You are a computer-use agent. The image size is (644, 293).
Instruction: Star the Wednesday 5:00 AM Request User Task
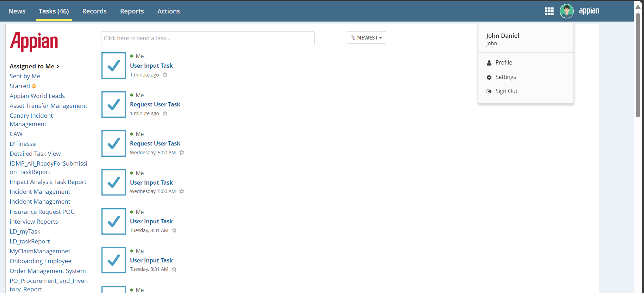click(182, 152)
